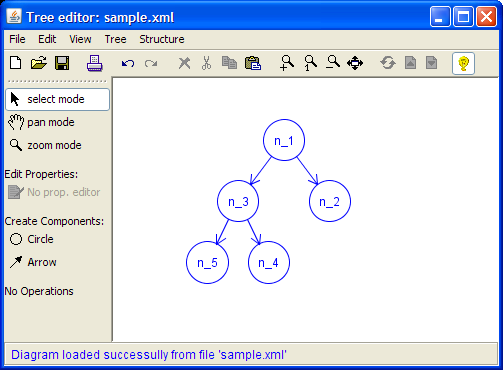Screen dimensions: 503x370
Task: Click the Redo arrow icon
Action: tap(151, 63)
